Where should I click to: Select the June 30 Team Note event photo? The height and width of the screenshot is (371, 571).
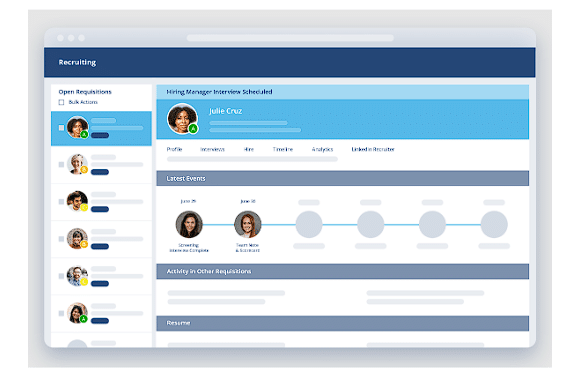pyautogui.click(x=248, y=224)
